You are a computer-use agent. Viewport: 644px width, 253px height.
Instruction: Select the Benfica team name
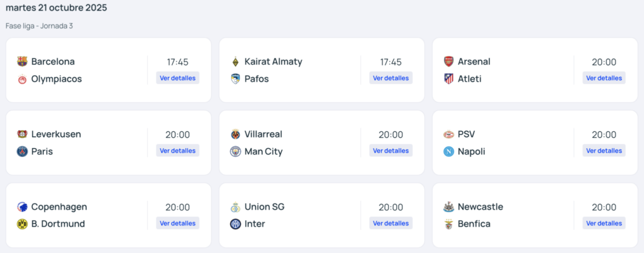point(474,224)
